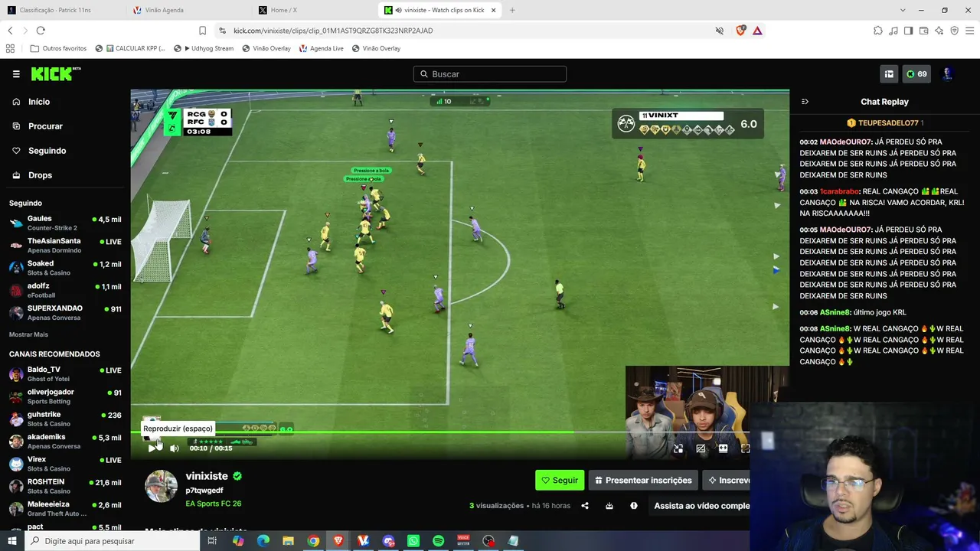Open the vinixiste channel avatar
This screenshot has height=551, width=980.
162,486
